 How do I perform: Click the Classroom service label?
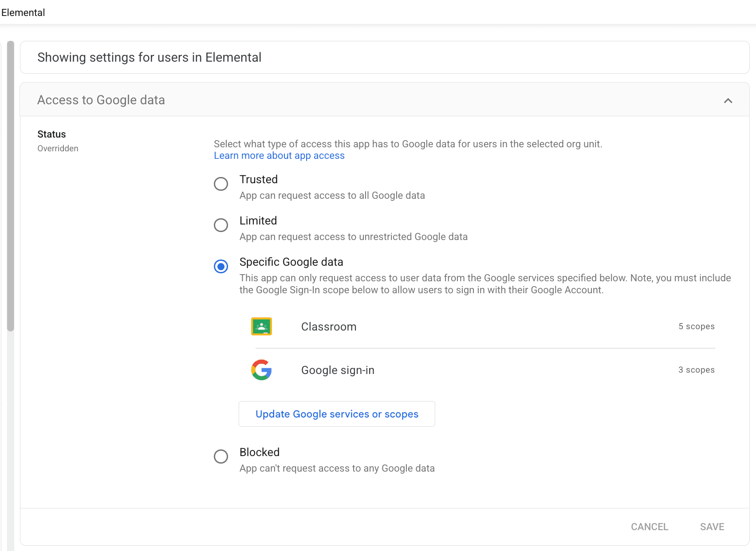[x=329, y=327]
